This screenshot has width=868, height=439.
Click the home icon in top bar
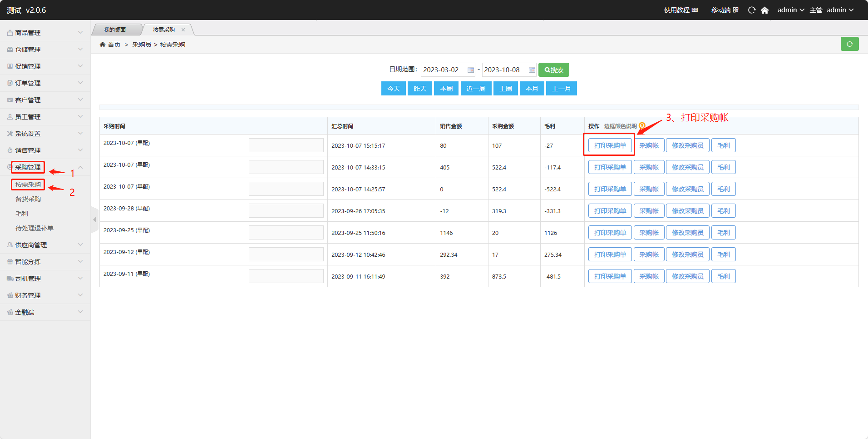pyautogui.click(x=764, y=10)
